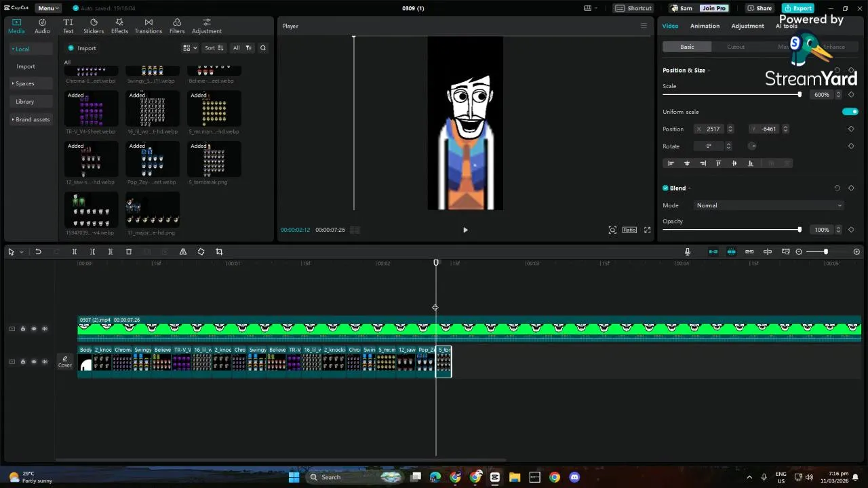Click the Mirror flip icon in timeline toolbar

click(183, 251)
